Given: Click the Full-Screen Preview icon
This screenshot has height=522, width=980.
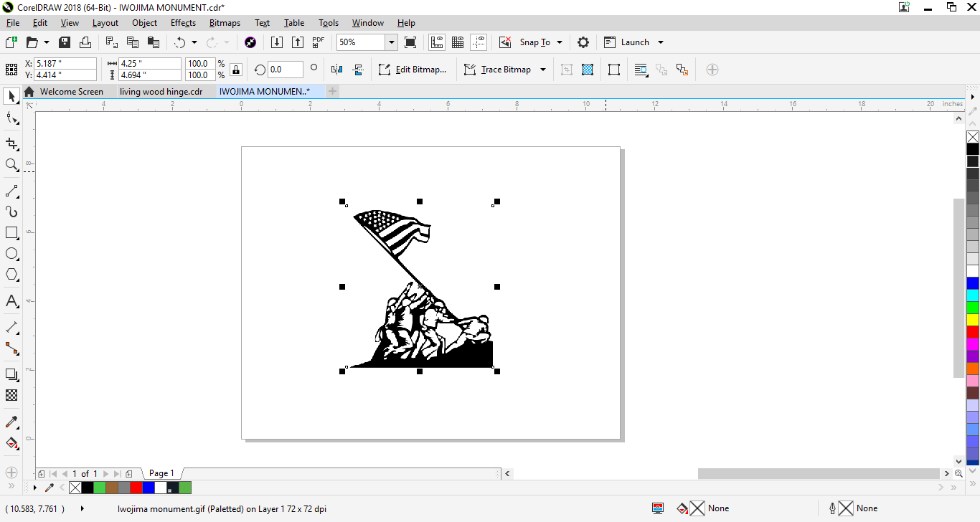Looking at the screenshot, I should [x=410, y=42].
